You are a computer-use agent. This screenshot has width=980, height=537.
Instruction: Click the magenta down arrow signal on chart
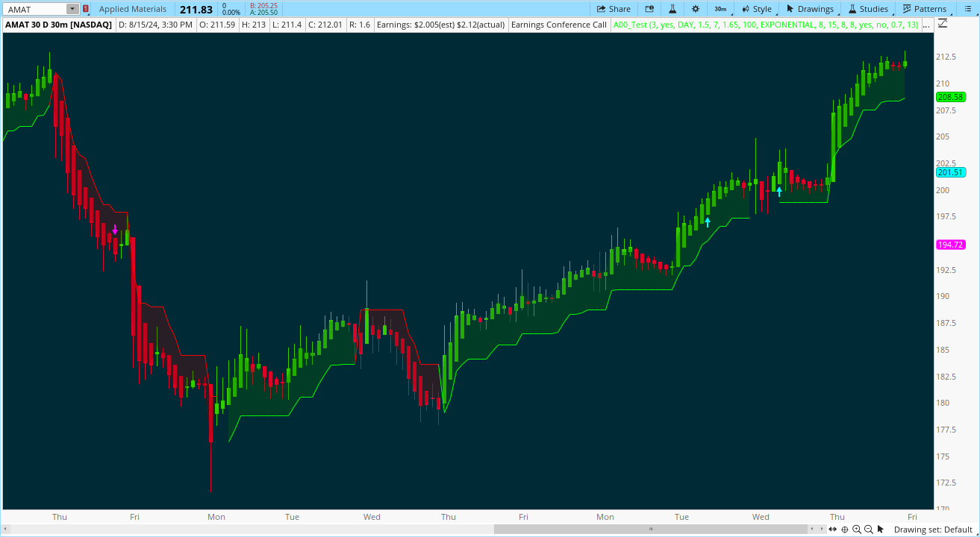point(115,229)
